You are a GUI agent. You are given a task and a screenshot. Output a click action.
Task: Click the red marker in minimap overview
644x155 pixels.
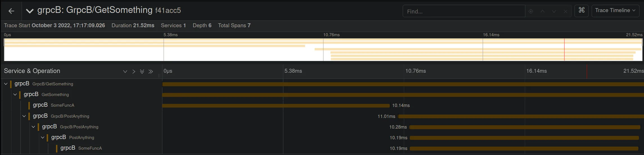(x=564, y=49)
